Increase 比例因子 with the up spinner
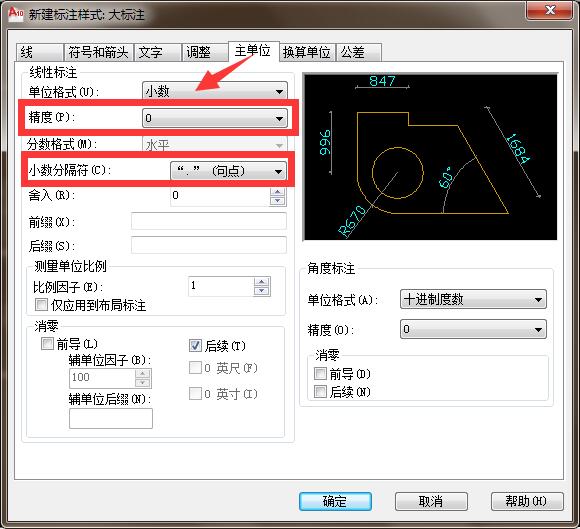 pyautogui.click(x=262, y=282)
